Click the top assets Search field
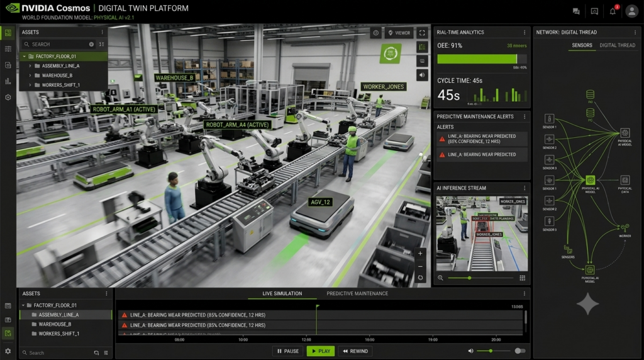Viewport: 644px width, 360px height. pos(58,45)
